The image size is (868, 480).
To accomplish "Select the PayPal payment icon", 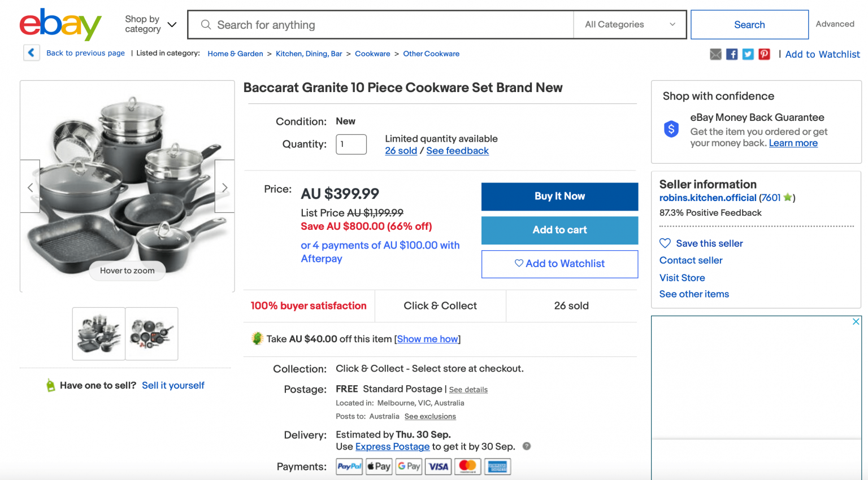I will pos(349,466).
